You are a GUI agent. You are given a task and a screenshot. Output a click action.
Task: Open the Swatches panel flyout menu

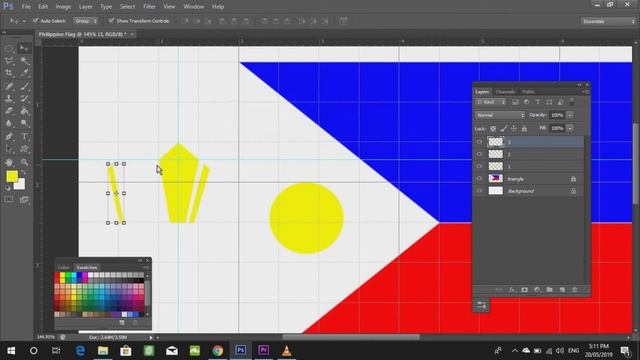pyautogui.click(x=146, y=267)
